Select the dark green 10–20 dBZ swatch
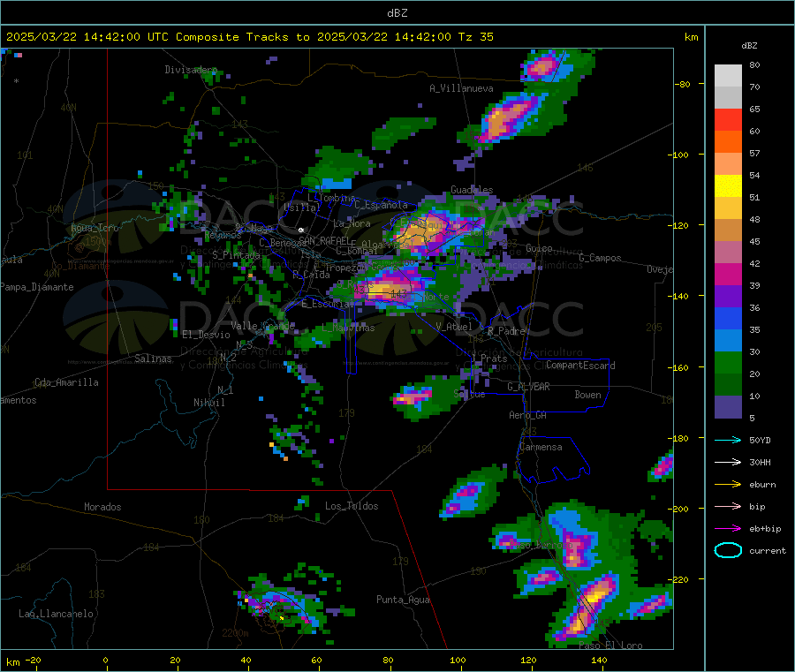Image resolution: width=795 pixels, height=672 pixels. tap(728, 385)
